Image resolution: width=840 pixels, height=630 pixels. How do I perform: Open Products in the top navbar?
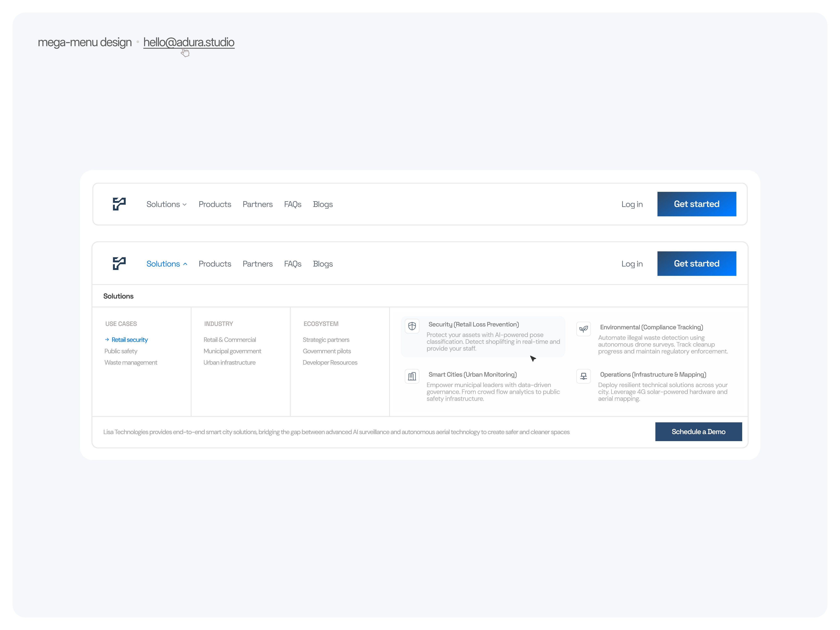pos(215,204)
